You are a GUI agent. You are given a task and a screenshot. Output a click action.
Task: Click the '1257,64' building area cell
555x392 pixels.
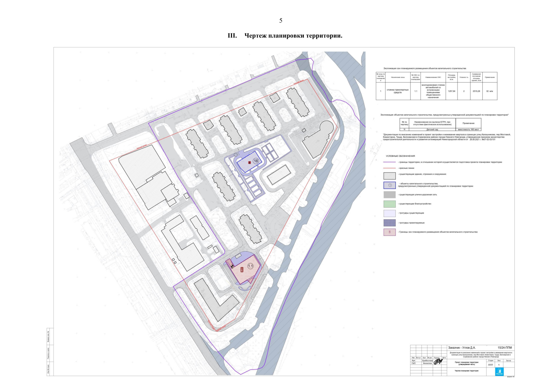pyautogui.click(x=451, y=91)
